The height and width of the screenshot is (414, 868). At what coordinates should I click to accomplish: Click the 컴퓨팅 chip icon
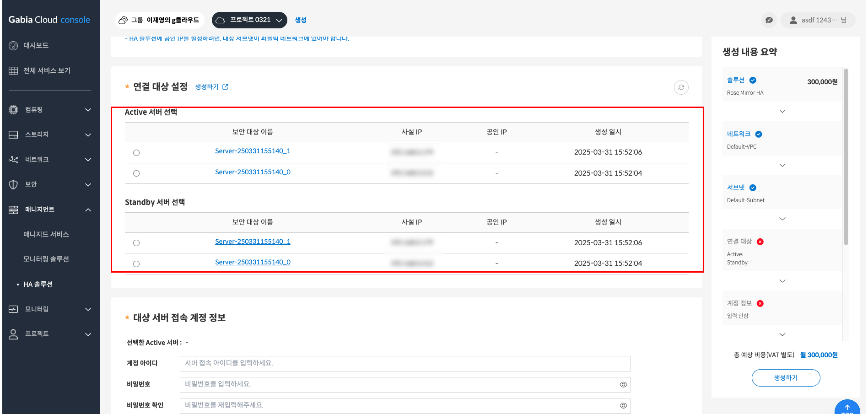click(x=13, y=110)
